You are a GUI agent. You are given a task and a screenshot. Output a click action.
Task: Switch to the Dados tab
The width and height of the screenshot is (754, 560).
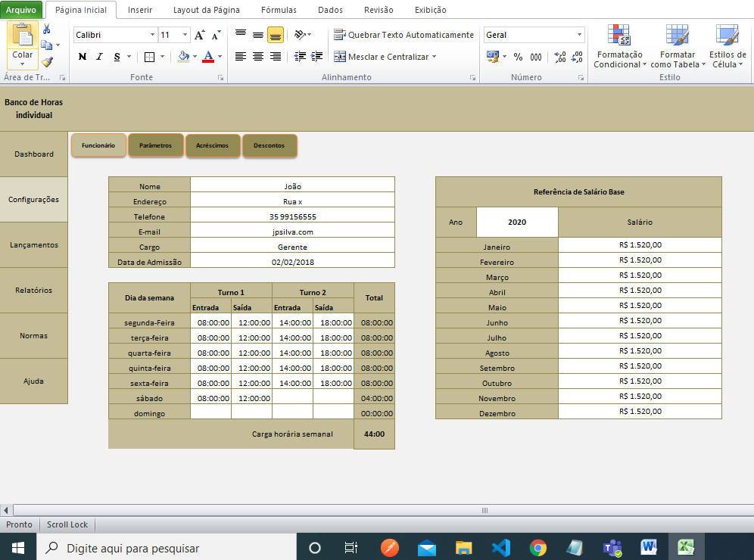click(x=330, y=10)
